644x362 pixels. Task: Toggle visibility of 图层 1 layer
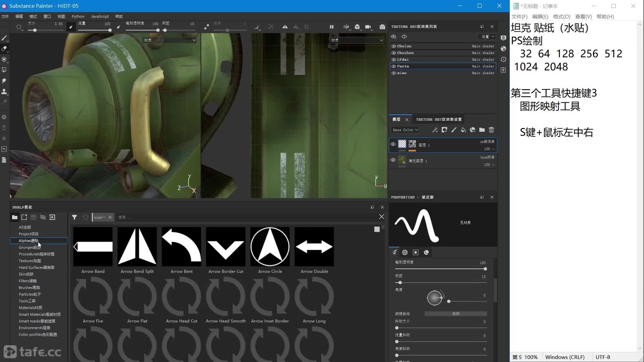pyautogui.click(x=393, y=144)
